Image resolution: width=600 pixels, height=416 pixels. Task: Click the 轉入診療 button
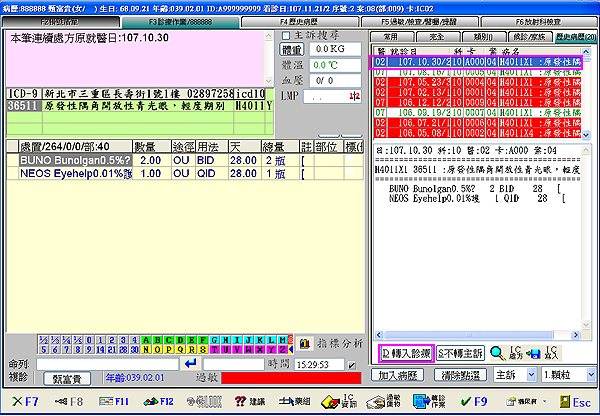point(405,353)
